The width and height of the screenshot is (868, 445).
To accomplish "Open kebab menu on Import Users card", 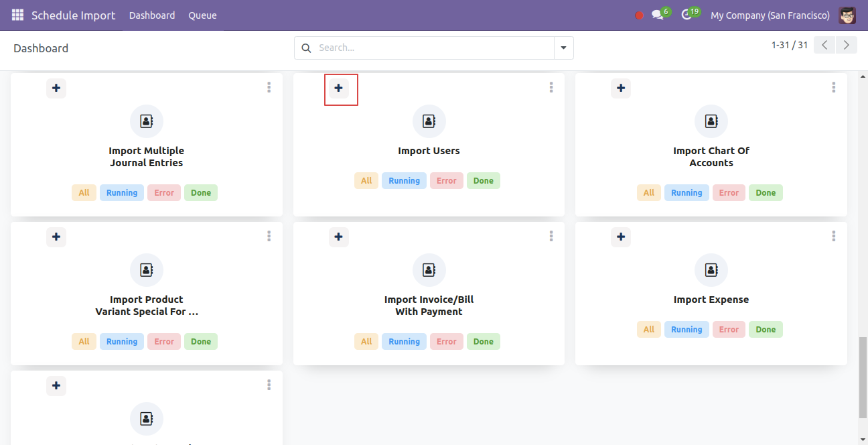I will 551,87.
